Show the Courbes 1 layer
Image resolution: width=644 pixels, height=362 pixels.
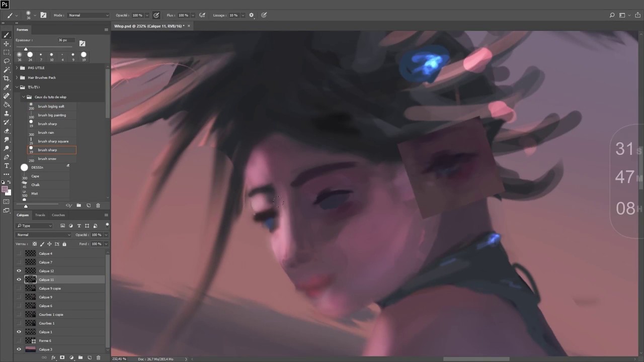coord(19,323)
